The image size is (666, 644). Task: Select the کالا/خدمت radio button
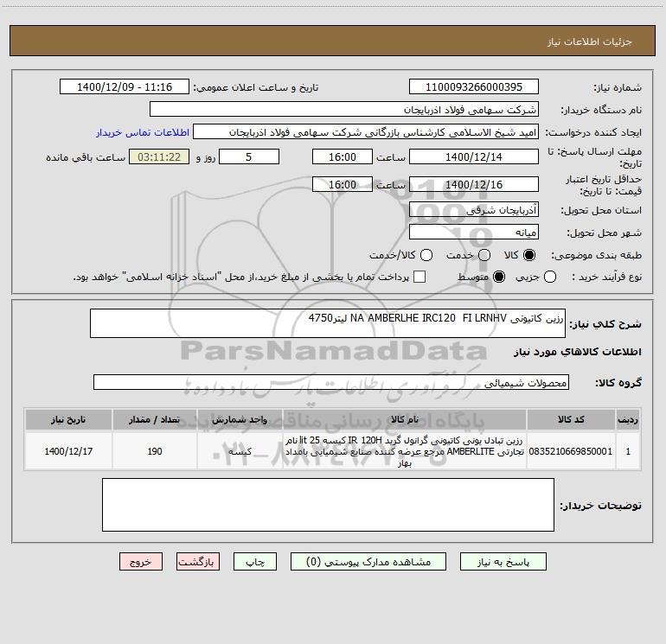[426, 255]
